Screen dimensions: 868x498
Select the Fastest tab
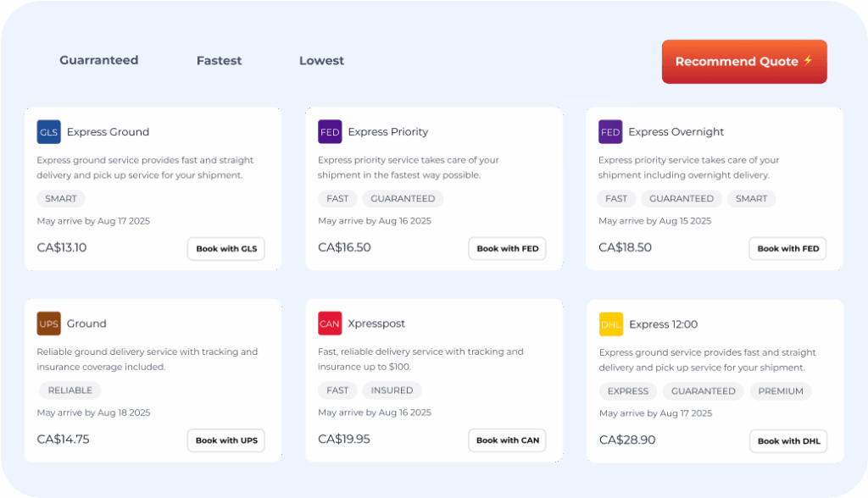click(220, 61)
